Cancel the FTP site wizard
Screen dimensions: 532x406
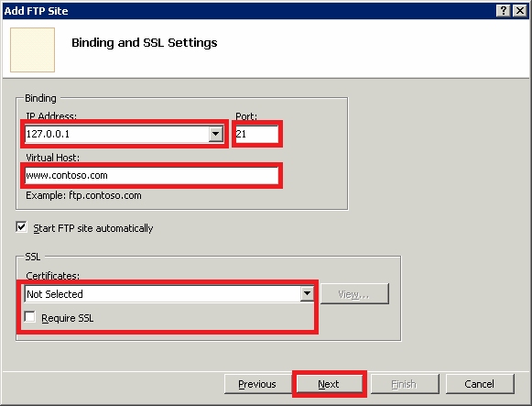click(480, 384)
